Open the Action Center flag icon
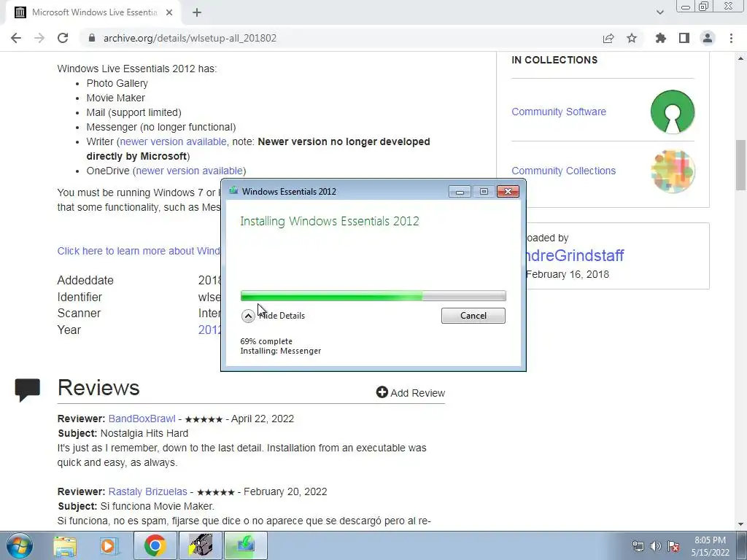This screenshot has width=747, height=560. tap(673, 546)
